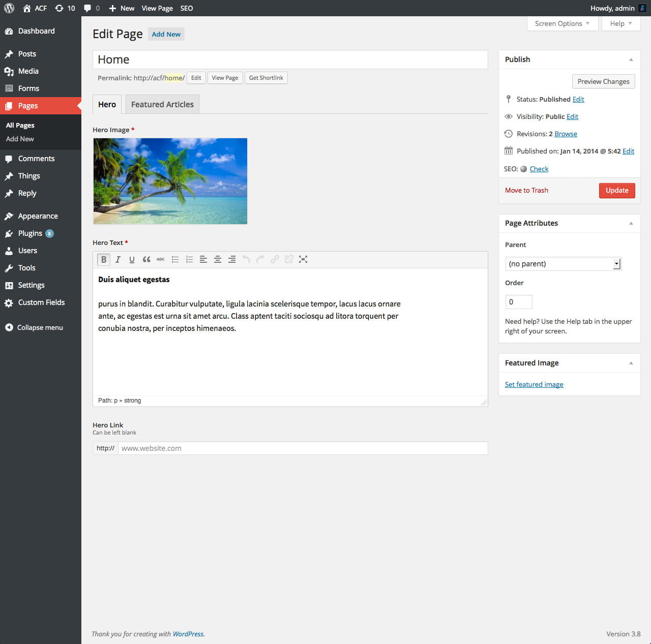Create a bulleted list in editor
The height and width of the screenshot is (644, 651).
pyautogui.click(x=175, y=259)
